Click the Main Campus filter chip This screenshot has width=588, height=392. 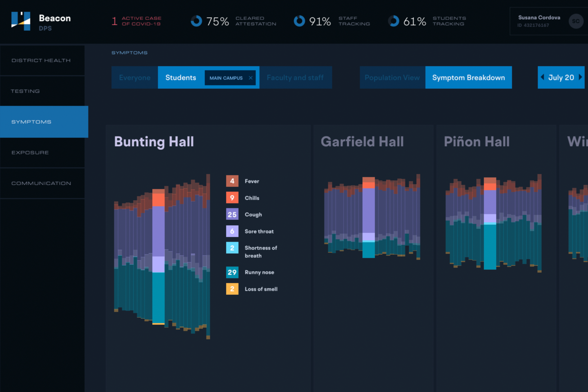[x=230, y=78]
